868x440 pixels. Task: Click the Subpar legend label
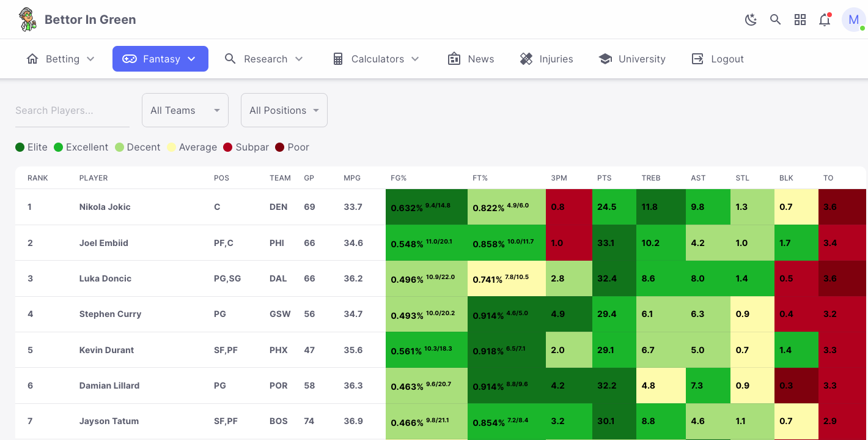point(252,147)
